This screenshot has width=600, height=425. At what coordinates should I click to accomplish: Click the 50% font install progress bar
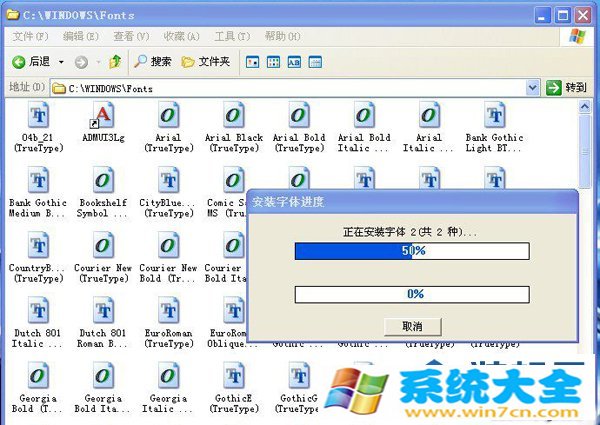point(412,251)
